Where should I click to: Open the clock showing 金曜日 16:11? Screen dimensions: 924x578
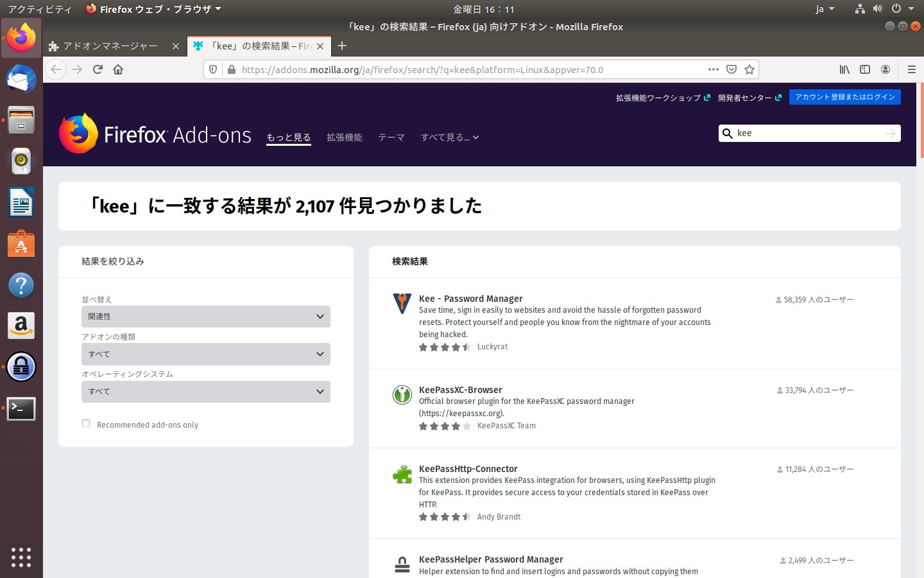(x=484, y=9)
